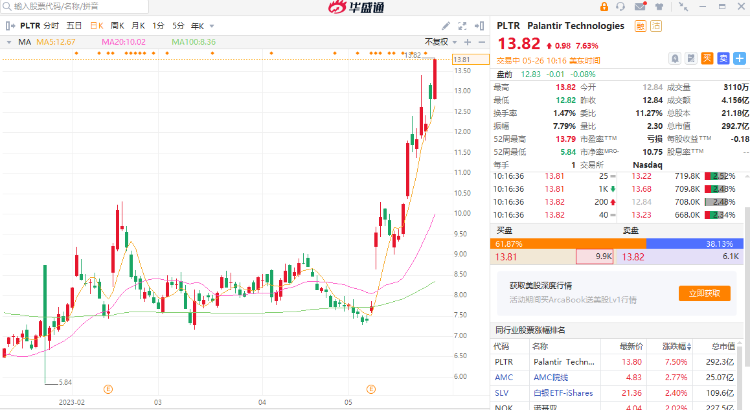Click the 获取美股深度行情 promo text

coord(540,286)
